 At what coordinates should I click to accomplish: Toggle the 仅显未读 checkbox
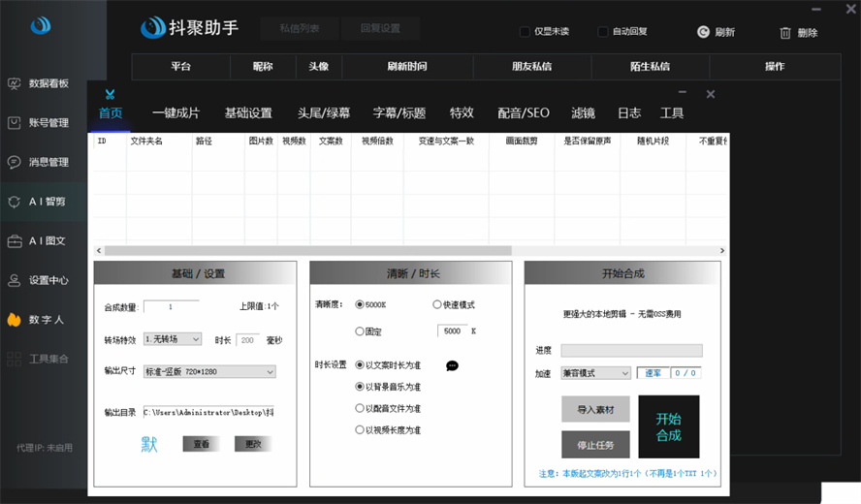coord(525,32)
